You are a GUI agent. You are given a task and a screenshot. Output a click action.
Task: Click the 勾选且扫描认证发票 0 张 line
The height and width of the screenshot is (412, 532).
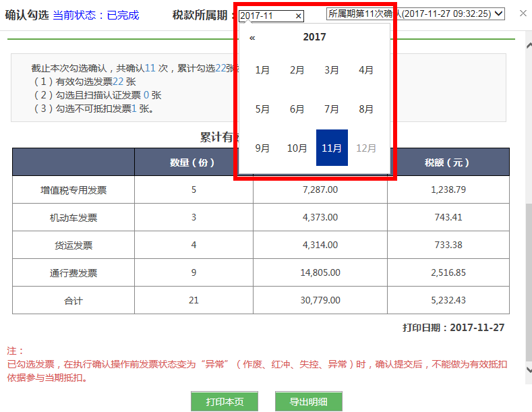click(x=97, y=95)
